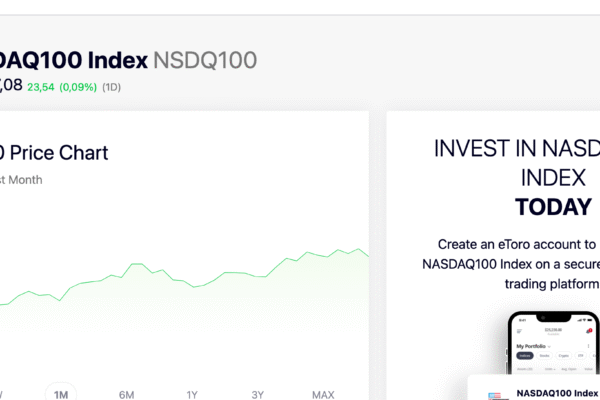Switch chart to 6M range

coord(127,394)
